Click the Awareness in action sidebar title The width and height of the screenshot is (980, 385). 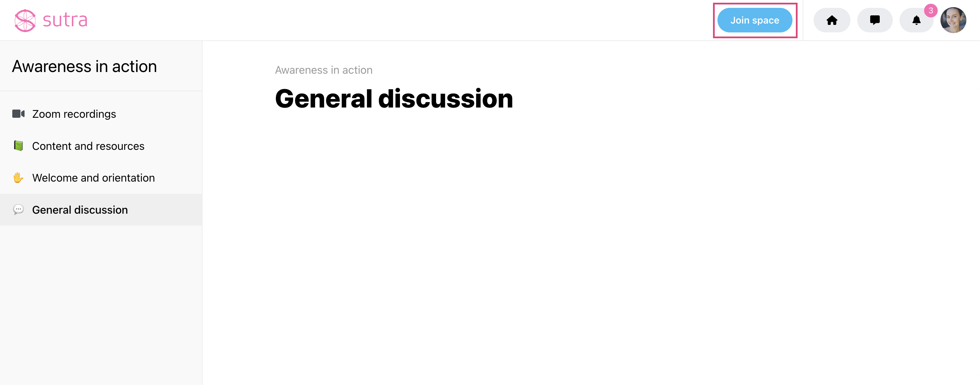(x=85, y=66)
